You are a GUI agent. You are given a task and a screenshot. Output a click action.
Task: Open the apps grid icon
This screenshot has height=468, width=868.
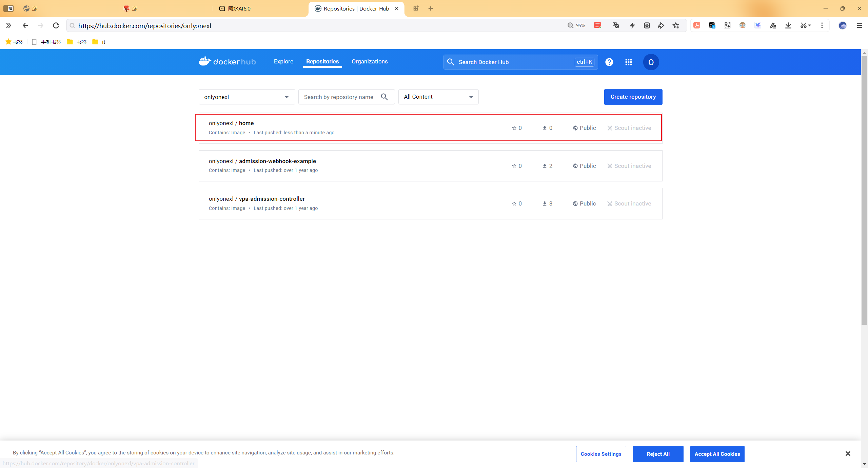pyautogui.click(x=628, y=62)
